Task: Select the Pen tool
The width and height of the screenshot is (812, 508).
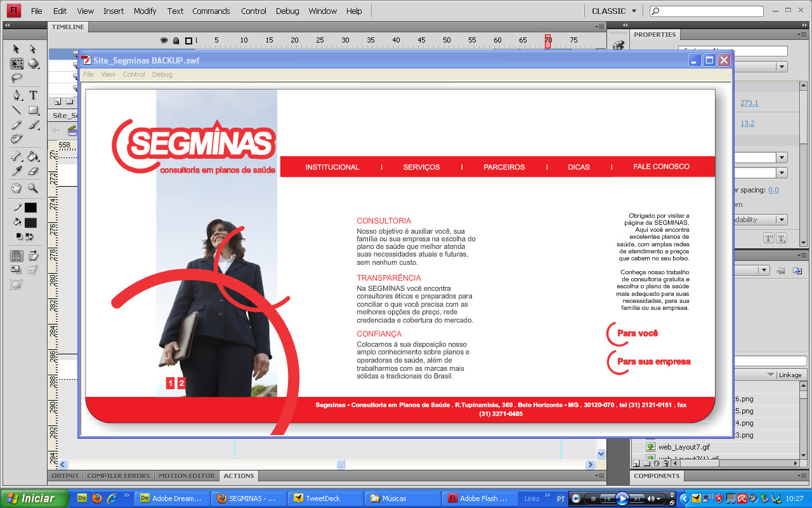Action: [x=16, y=95]
